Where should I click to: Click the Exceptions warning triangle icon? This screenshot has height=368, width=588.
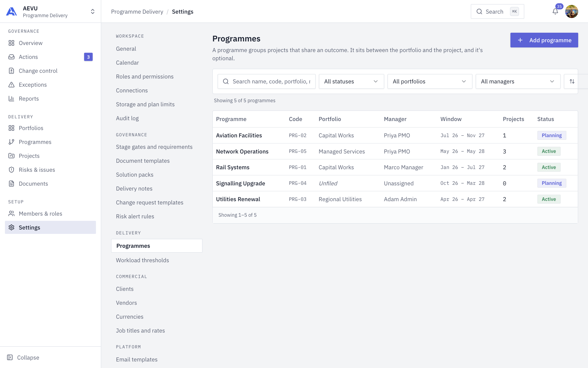11,85
